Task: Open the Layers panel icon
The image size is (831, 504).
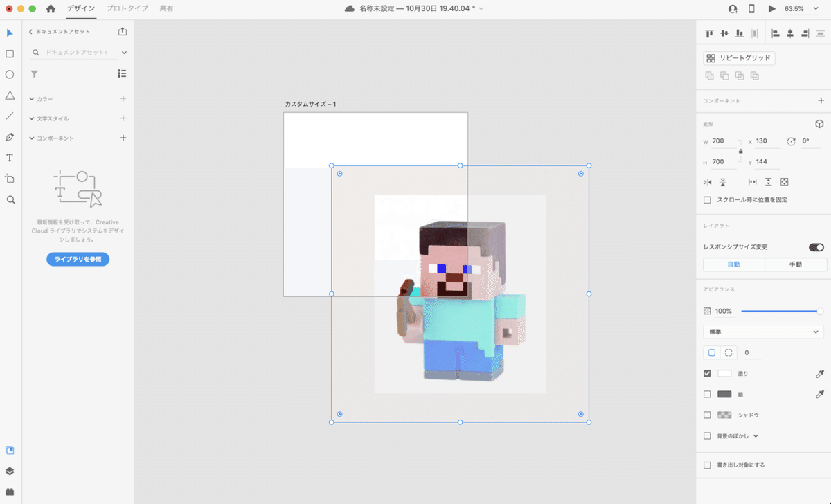Action: click(10, 471)
